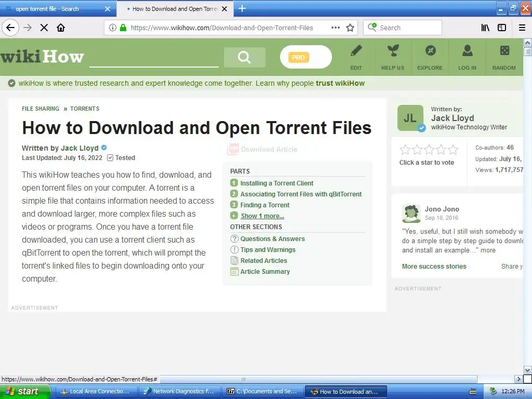Image resolution: width=532 pixels, height=399 pixels.
Task: Rate the article with the third star
Action: point(429,149)
